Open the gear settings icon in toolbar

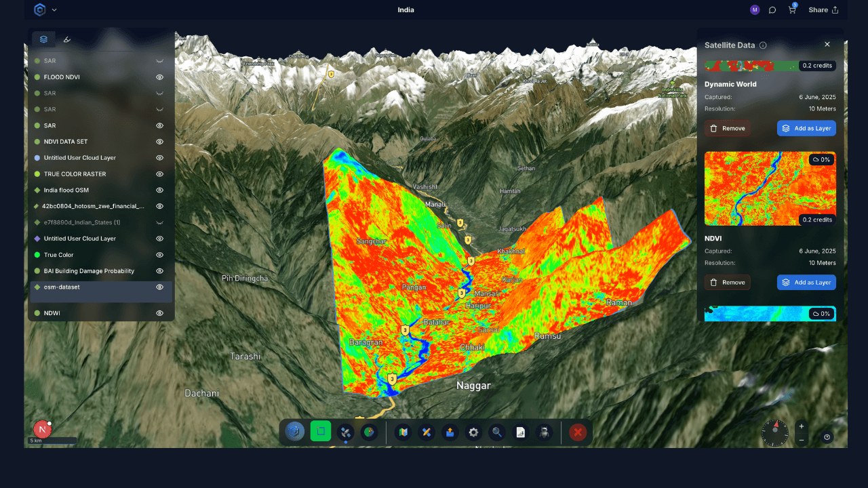[473, 432]
